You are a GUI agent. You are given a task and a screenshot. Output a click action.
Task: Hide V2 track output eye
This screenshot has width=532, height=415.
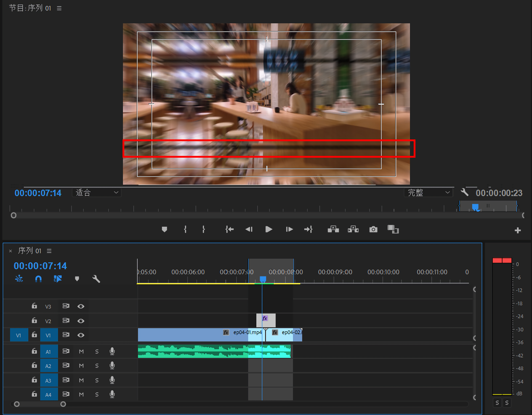tap(81, 321)
